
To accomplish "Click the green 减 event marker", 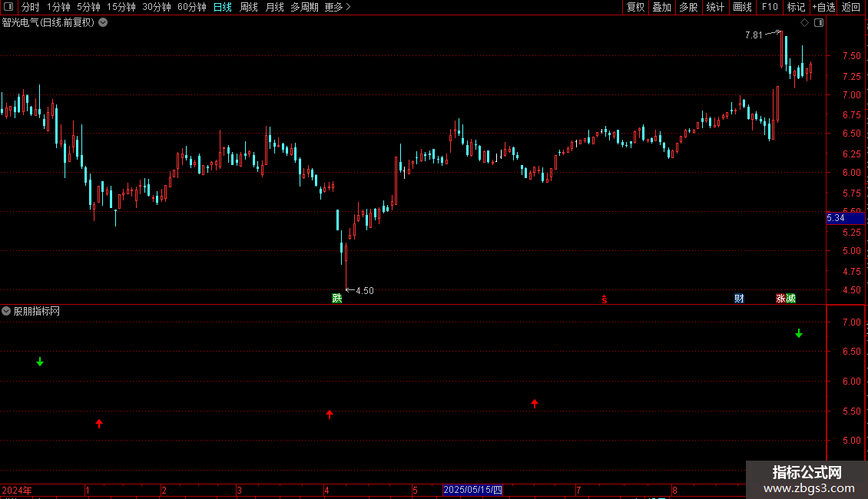I will pyautogui.click(x=790, y=298).
